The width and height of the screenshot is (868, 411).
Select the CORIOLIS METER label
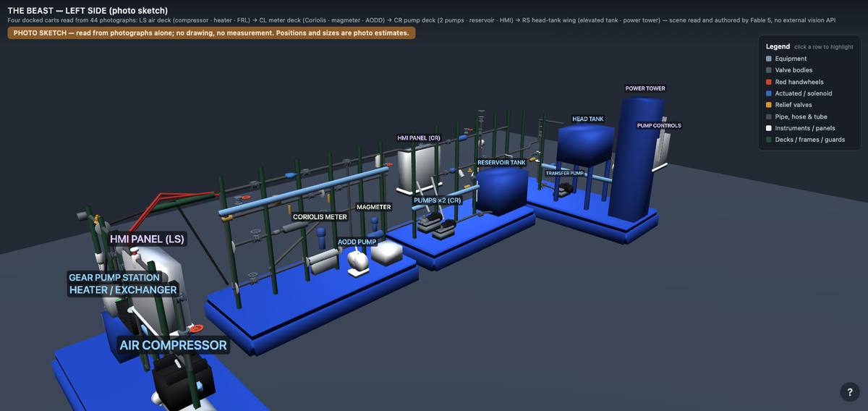pos(320,216)
